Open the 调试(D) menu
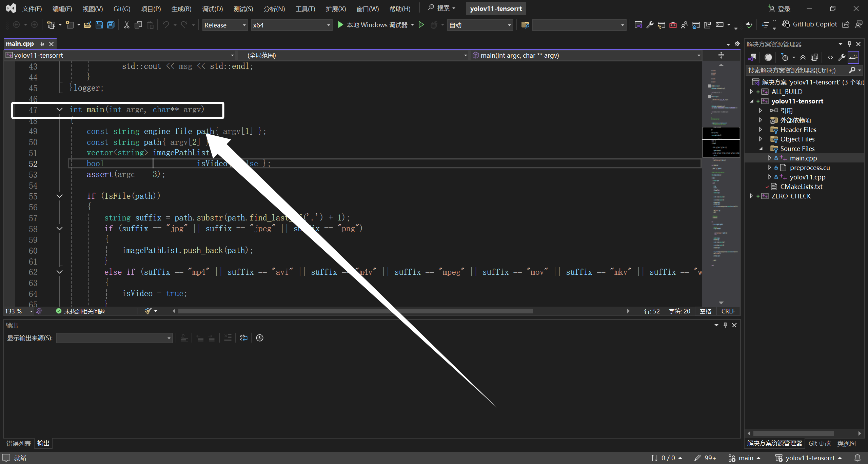Image resolution: width=868 pixels, height=464 pixels. pyautogui.click(x=212, y=9)
